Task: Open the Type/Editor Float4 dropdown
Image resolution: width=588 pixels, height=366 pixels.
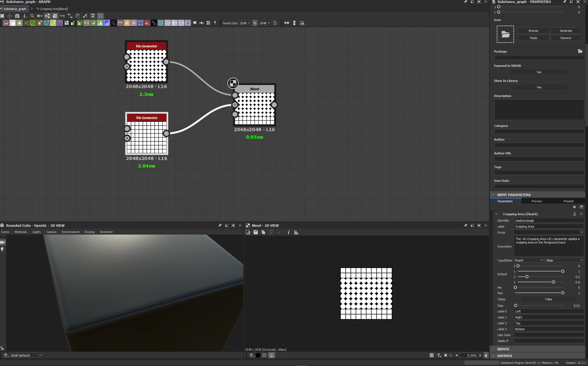Action: pyautogui.click(x=529, y=260)
